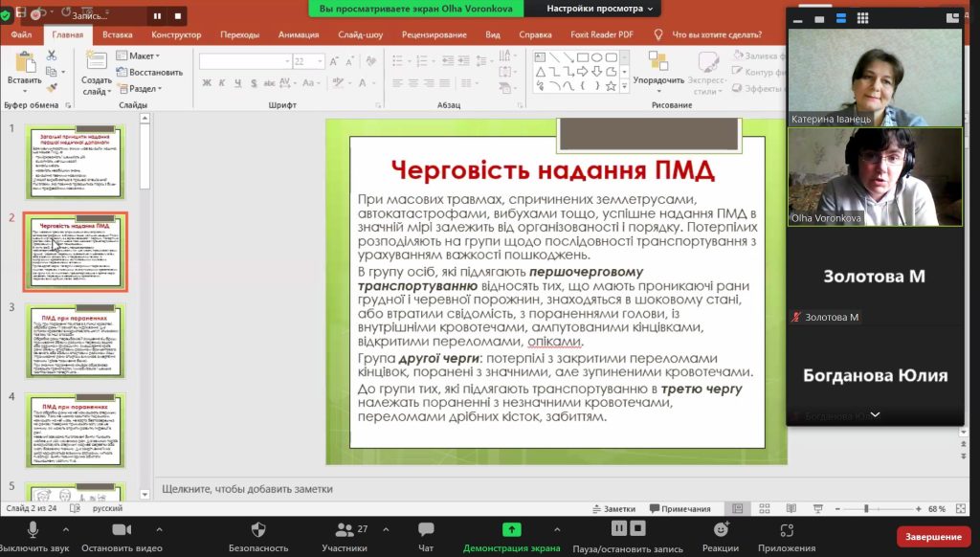The height and width of the screenshot is (557, 980).
Task: Click the View (Вид) tab
Action: click(x=493, y=35)
